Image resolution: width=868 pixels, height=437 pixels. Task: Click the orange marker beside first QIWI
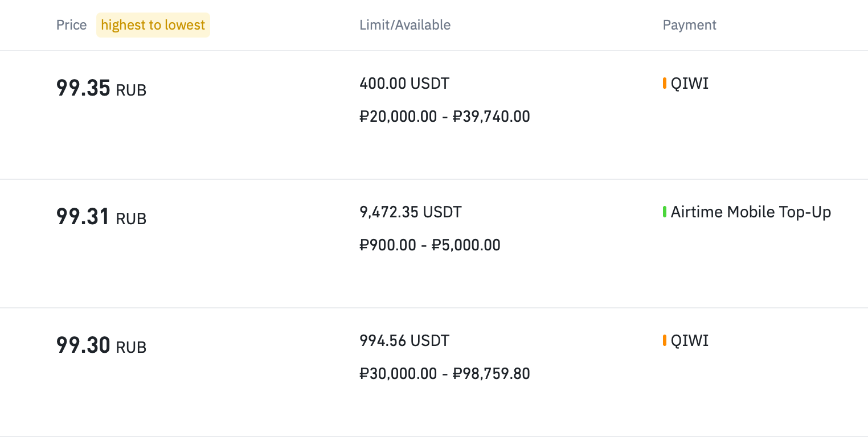tap(665, 84)
